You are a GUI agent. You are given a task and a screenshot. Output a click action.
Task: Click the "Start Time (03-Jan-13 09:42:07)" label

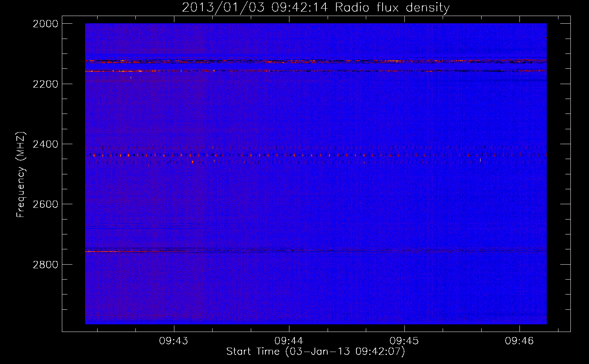[316, 352]
